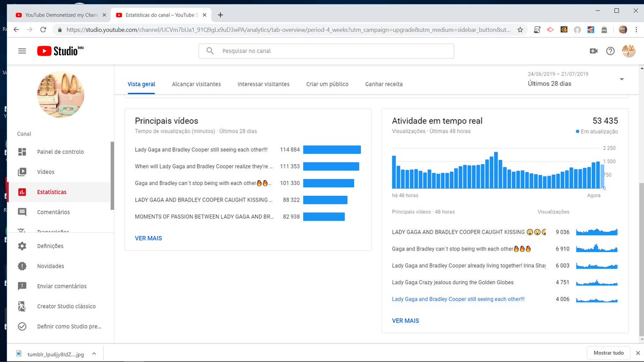Screen dimensions: 644x362
Task: Open video 'still seeing each other!!!' in Principais vídeos
Action: coord(201,150)
